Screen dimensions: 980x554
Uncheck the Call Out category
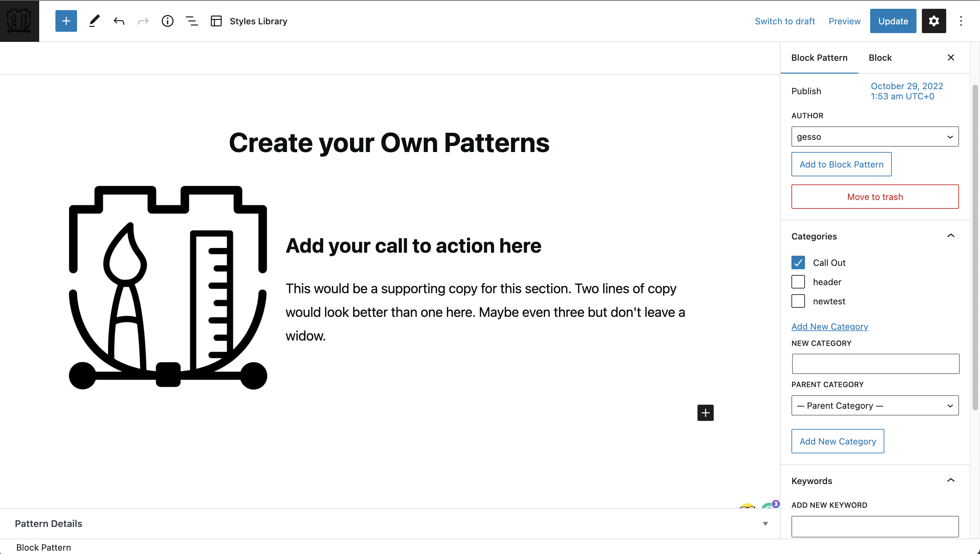pos(798,262)
